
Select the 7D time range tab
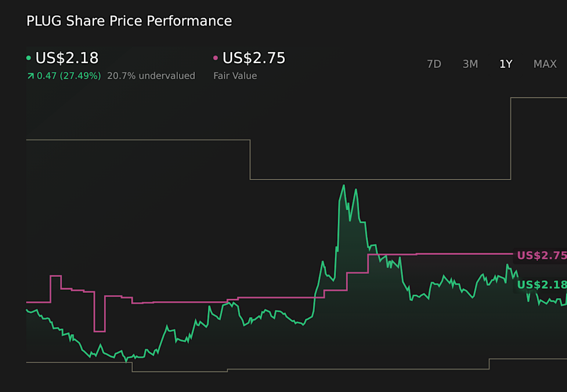coord(434,64)
